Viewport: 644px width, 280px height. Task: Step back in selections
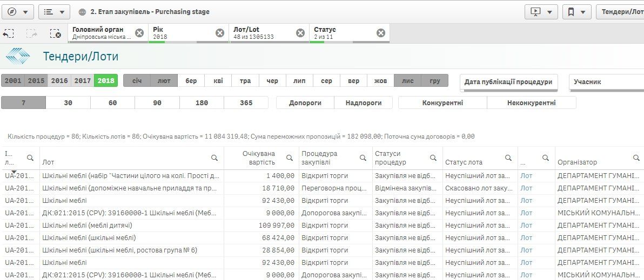(8, 33)
